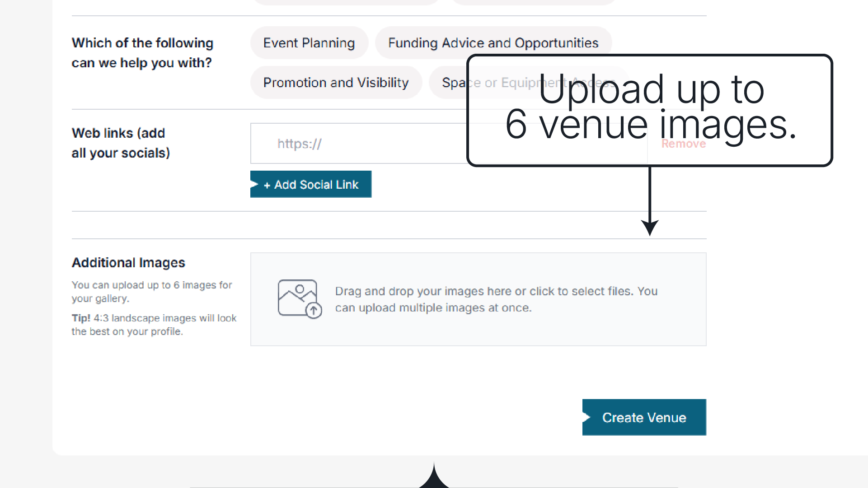Click the Additional Images heading
The width and height of the screenshot is (868, 488).
[128, 263]
